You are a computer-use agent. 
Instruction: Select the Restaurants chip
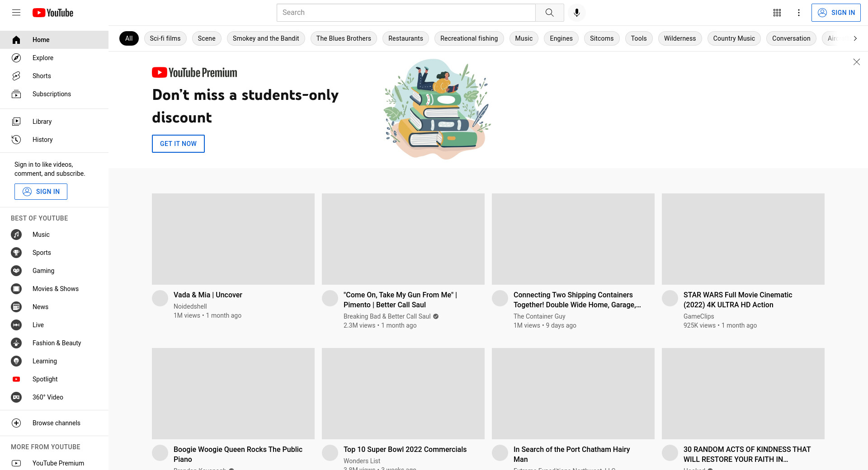[x=406, y=38]
